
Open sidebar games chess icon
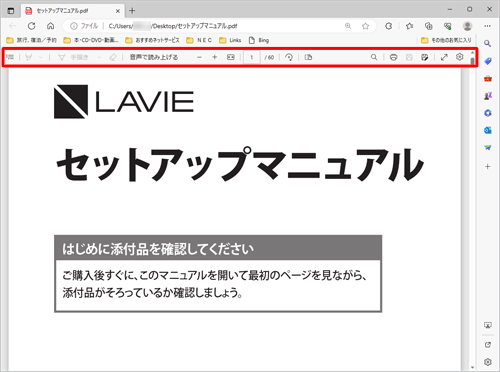click(x=488, y=96)
